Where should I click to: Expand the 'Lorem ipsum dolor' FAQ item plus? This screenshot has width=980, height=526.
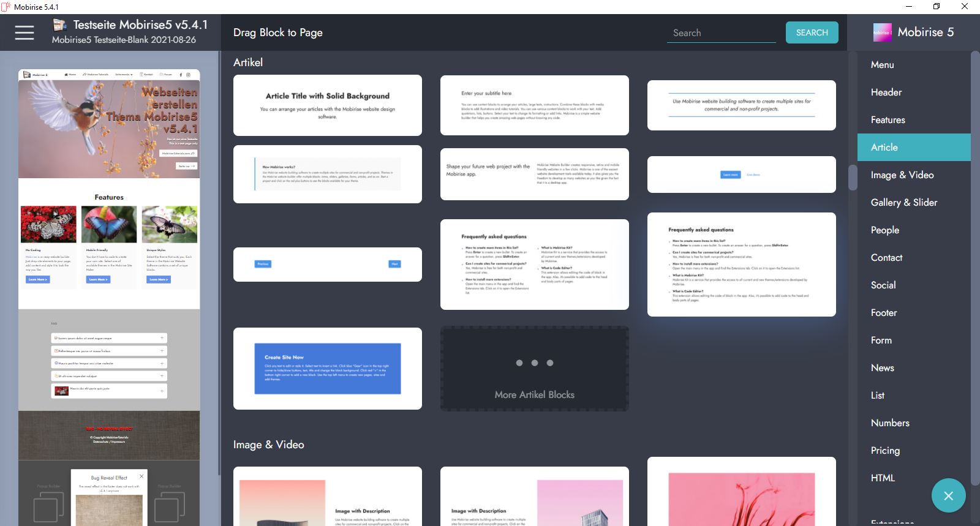pos(162,338)
